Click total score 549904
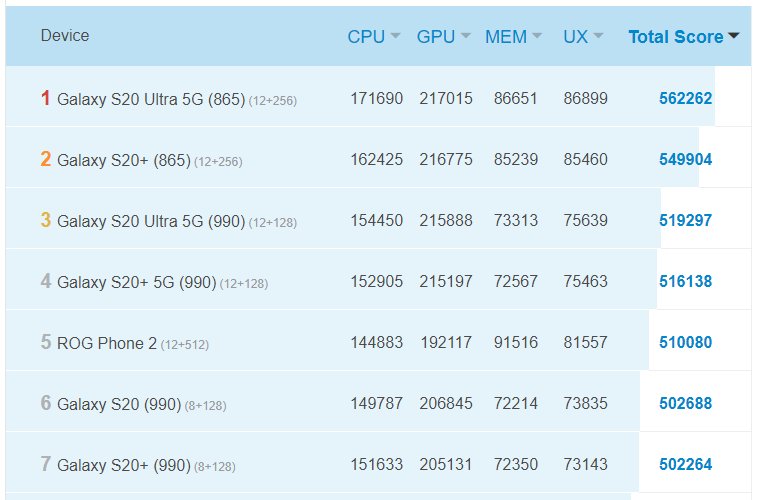This screenshot has height=500, width=757. pyautogui.click(x=686, y=159)
